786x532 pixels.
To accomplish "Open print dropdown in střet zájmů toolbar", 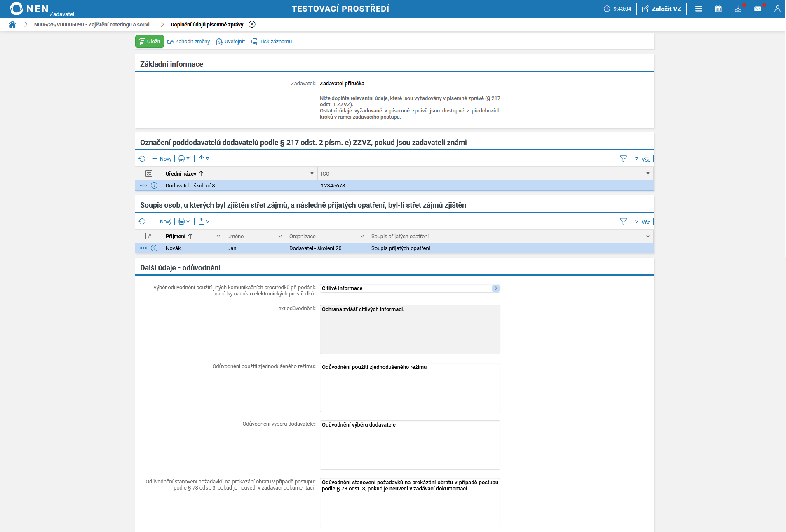I will point(184,221).
